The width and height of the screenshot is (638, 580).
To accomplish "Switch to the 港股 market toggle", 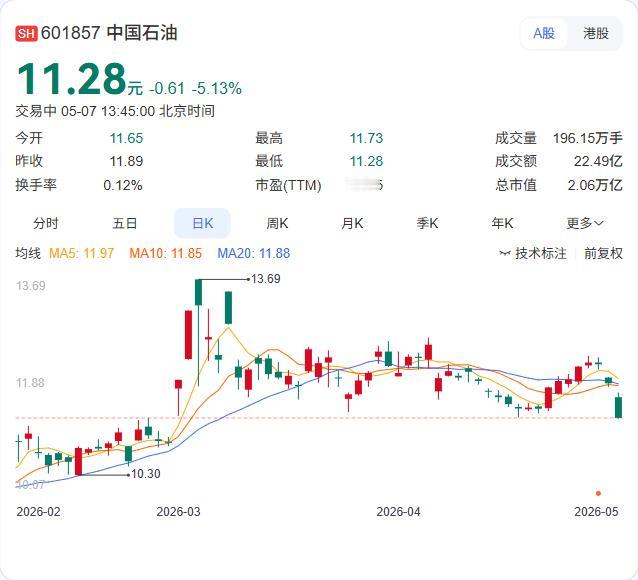I will click(x=596, y=33).
